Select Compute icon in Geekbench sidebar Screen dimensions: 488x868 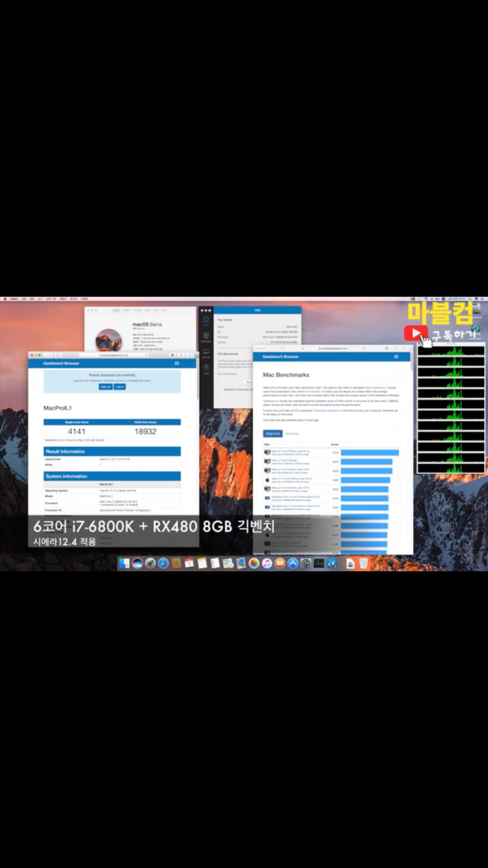click(206, 337)
